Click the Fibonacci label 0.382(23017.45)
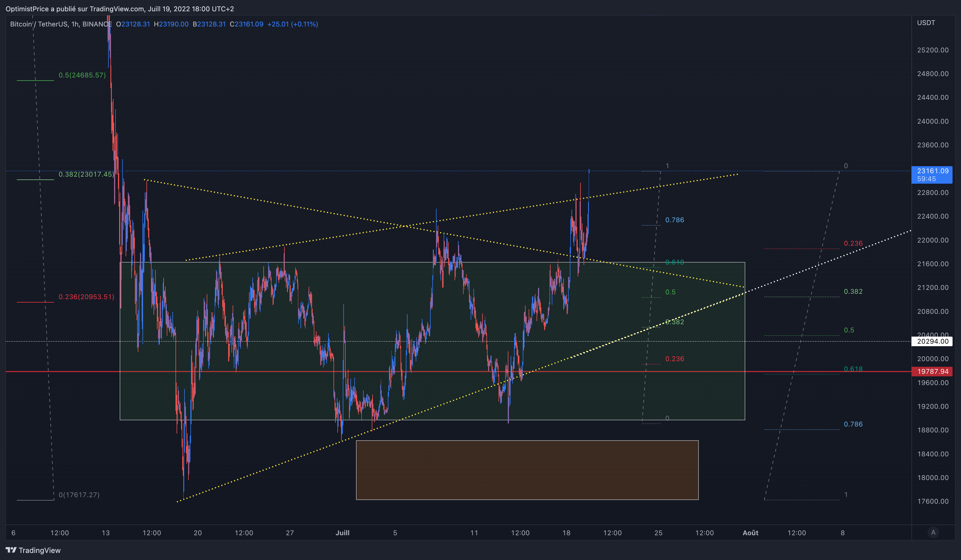961x560 pixels. [x=86, y=174]
